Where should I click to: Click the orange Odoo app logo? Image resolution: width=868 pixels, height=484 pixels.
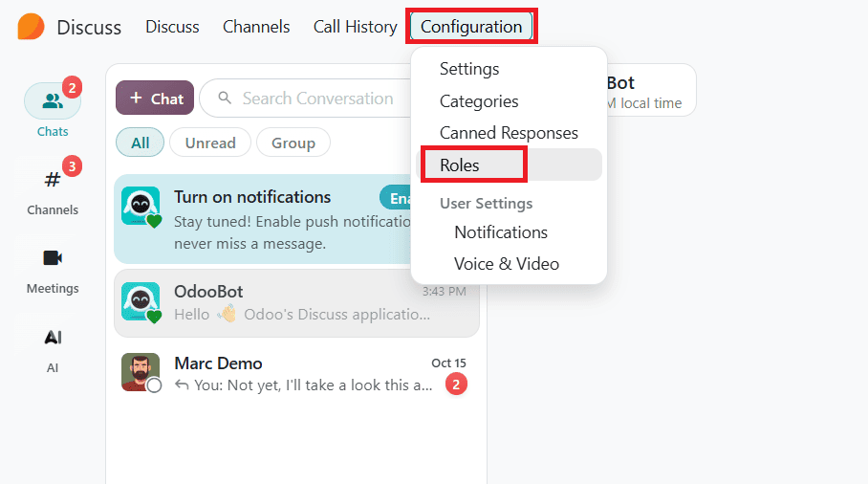click(31, 27)
